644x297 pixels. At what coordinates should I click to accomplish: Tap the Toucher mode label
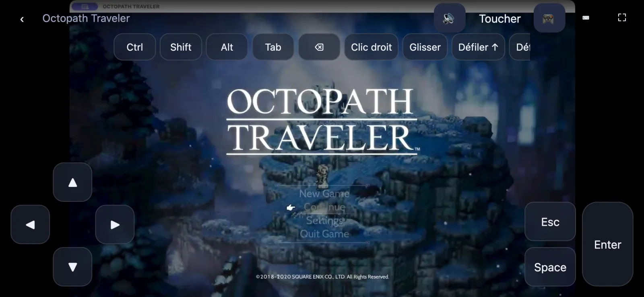[500, 19]
